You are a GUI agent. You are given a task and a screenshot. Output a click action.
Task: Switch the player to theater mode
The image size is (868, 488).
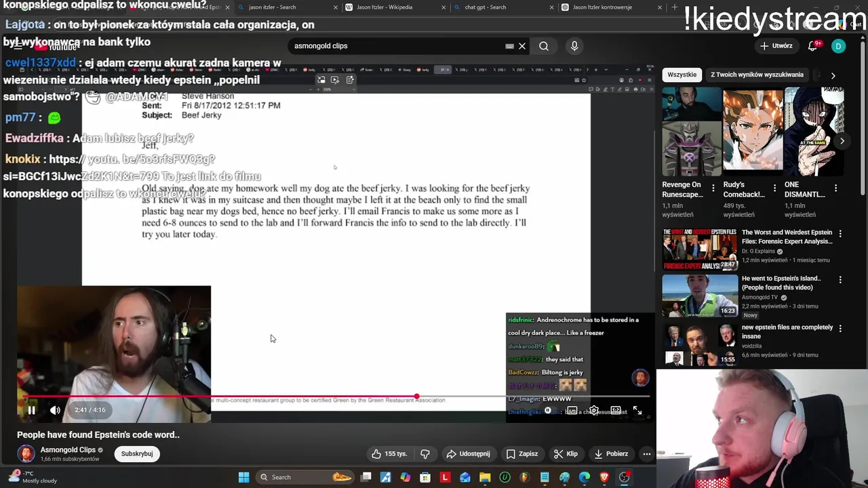click(x=616, y=411)
